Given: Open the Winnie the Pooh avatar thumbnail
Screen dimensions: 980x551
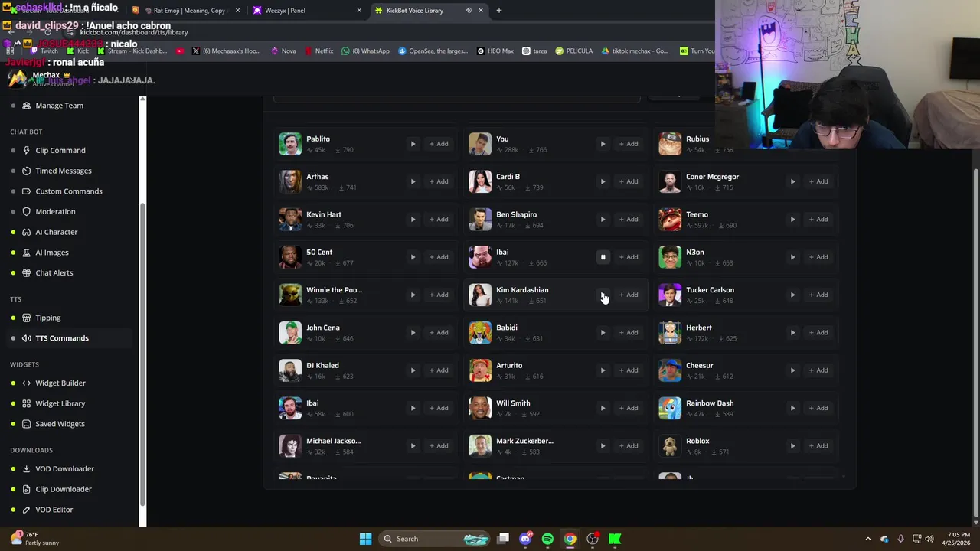Looking at the screenshot, I should point(290,295).
